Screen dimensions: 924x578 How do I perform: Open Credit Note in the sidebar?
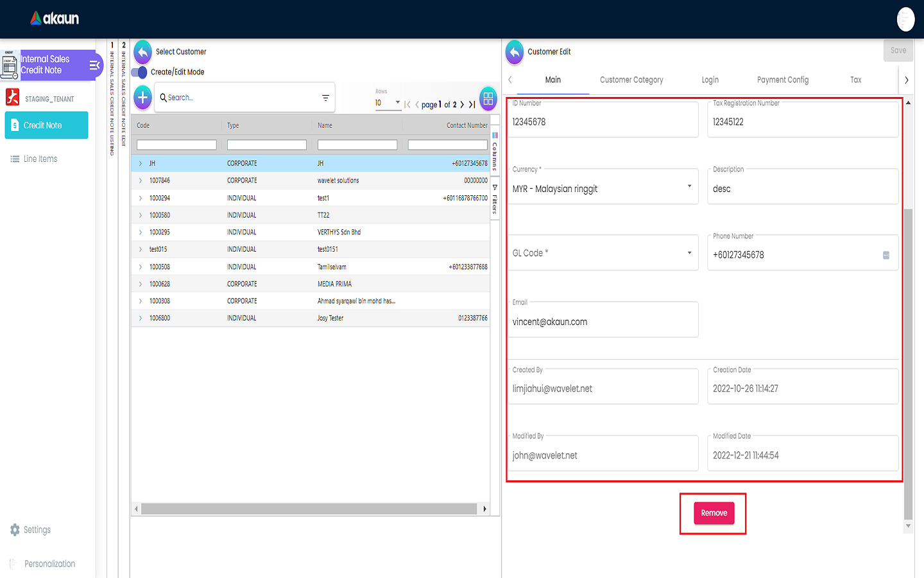point(47,125)
